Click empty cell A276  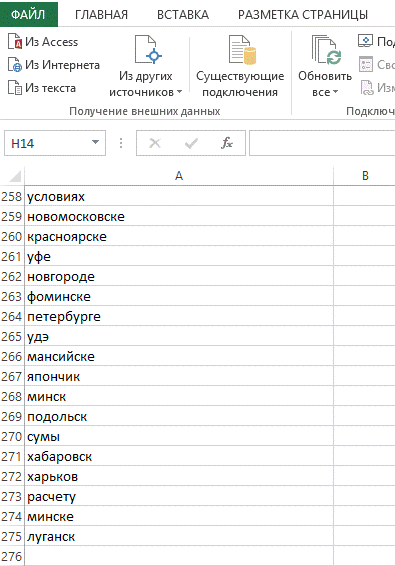(x=179, y=556)
